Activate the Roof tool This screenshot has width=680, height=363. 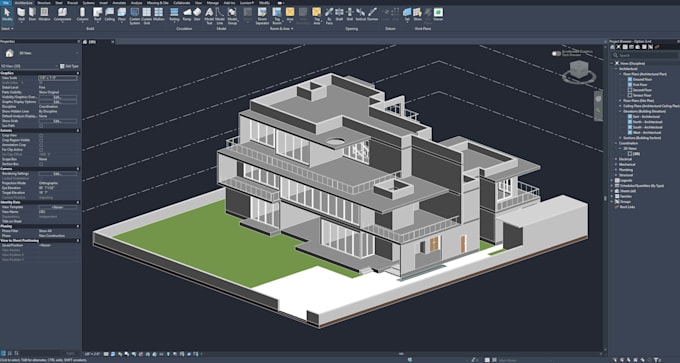click(98, 14)
